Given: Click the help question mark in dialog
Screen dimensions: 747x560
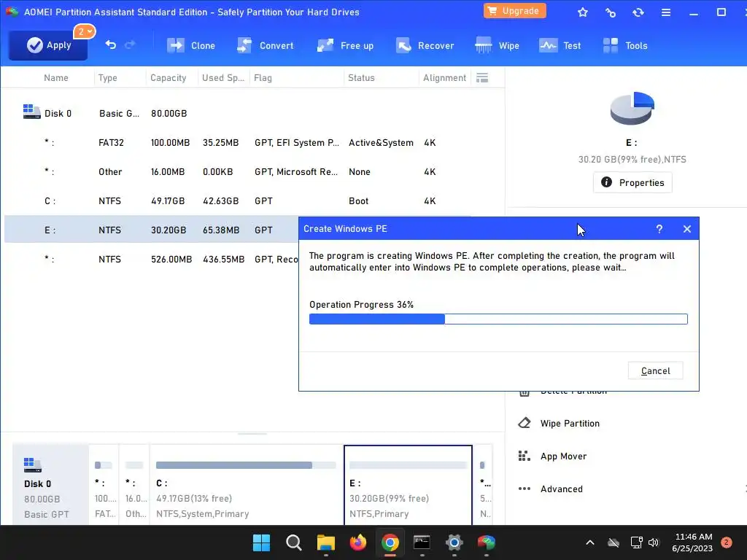Looking at the screenshot, I should [x=659, y=229].
